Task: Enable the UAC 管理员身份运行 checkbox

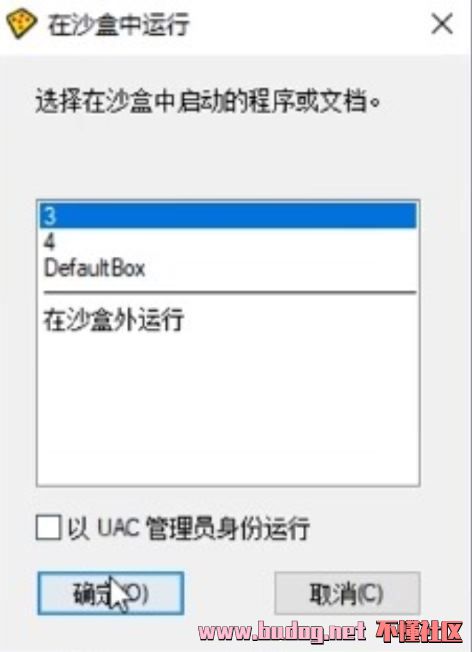Action: pyautogui.click(x=49, y=528)
